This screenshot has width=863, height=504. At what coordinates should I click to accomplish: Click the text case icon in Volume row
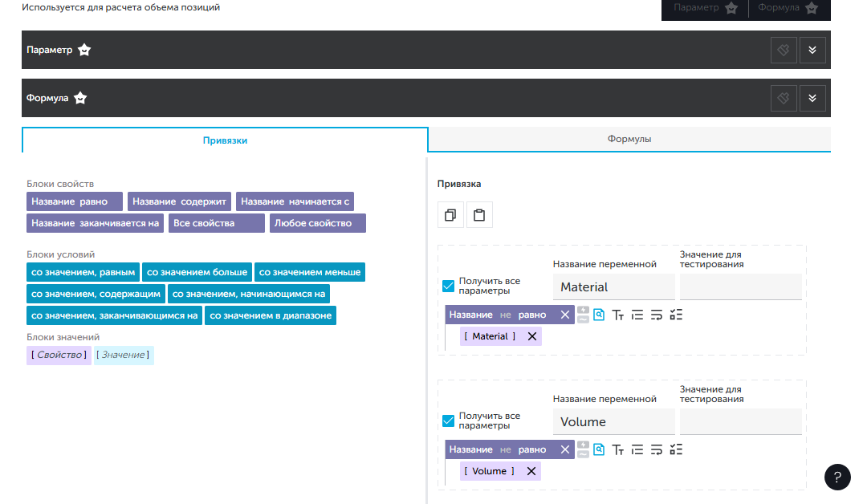618,449
